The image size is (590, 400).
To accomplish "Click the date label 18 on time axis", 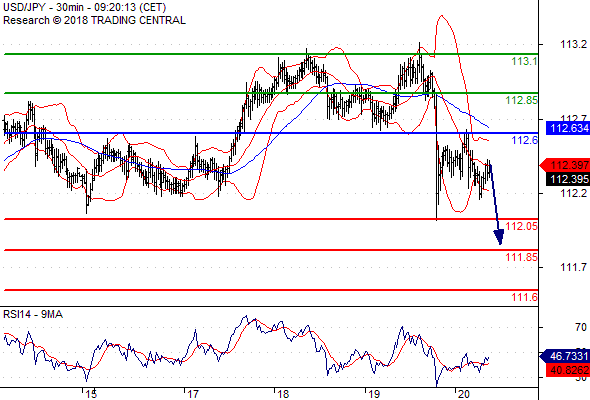I will (283, 394).
